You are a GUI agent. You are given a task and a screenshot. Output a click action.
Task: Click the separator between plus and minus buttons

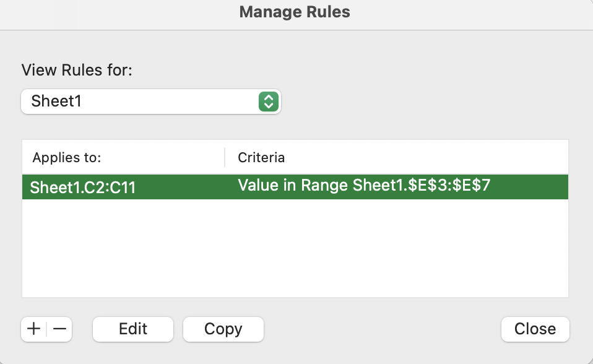[x=46, y=329]
